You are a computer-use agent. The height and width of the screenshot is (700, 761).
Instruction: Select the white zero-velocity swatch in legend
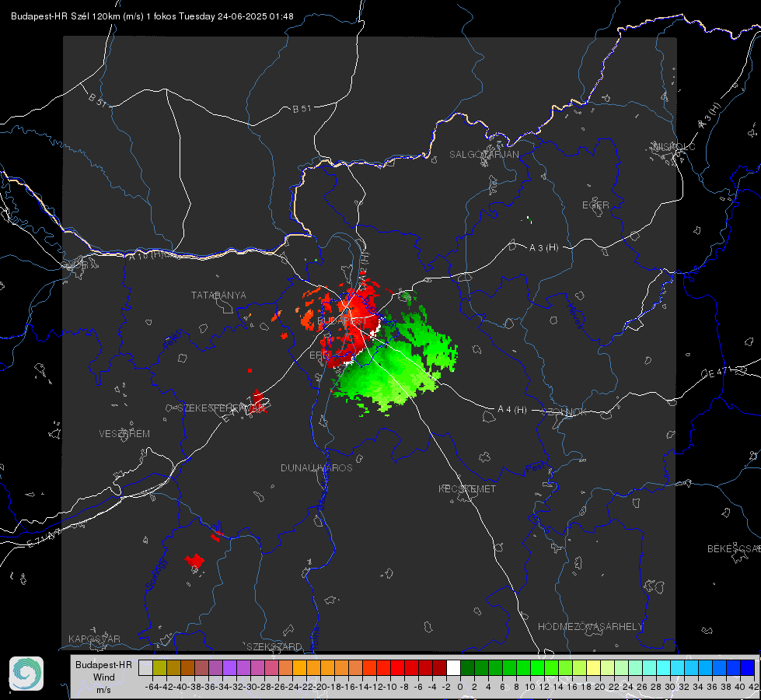[x=453, y=667]
